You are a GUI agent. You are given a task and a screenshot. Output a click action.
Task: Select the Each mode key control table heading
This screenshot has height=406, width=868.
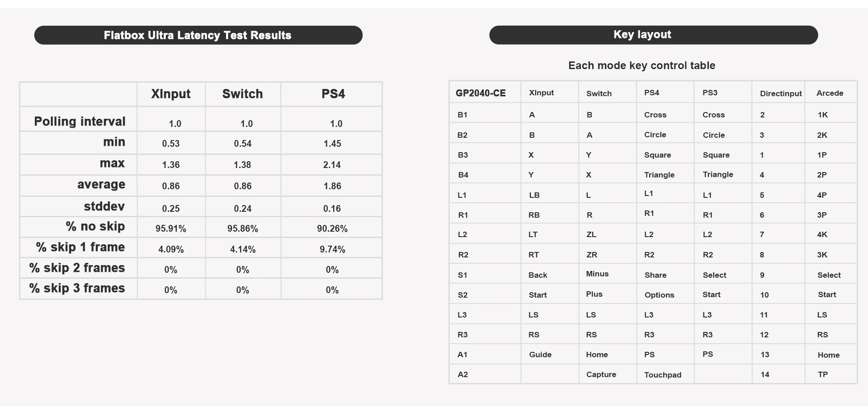pyautogui.click(x=642, y=65)
